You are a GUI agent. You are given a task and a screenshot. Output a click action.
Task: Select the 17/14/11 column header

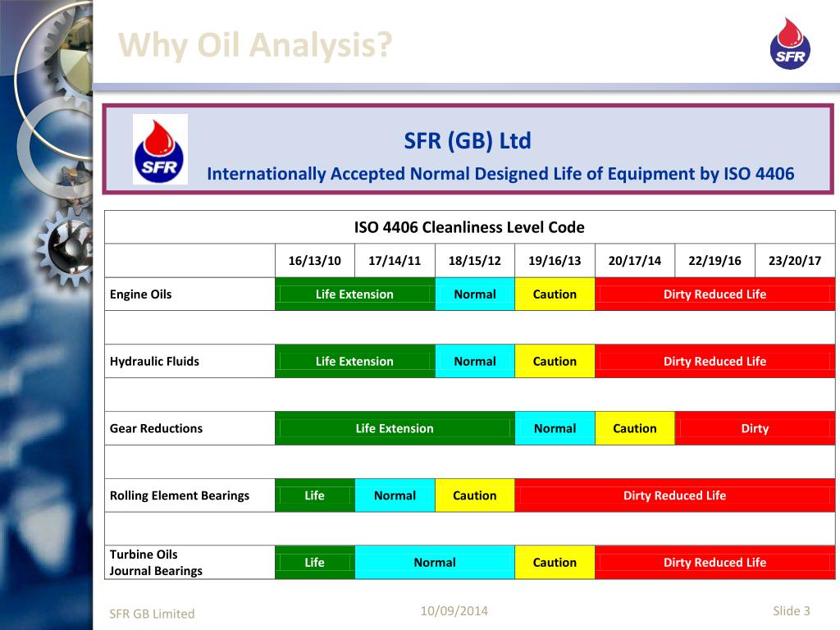point(395,261)
